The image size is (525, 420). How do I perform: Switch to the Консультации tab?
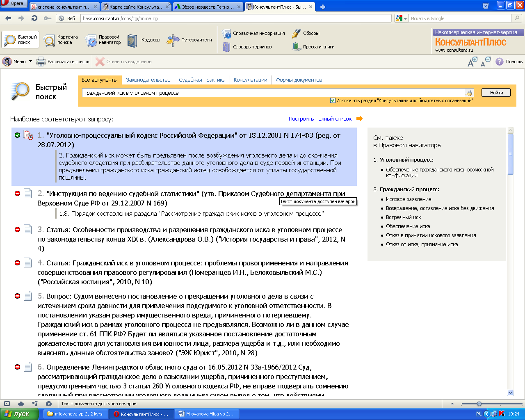click(251, 80)
